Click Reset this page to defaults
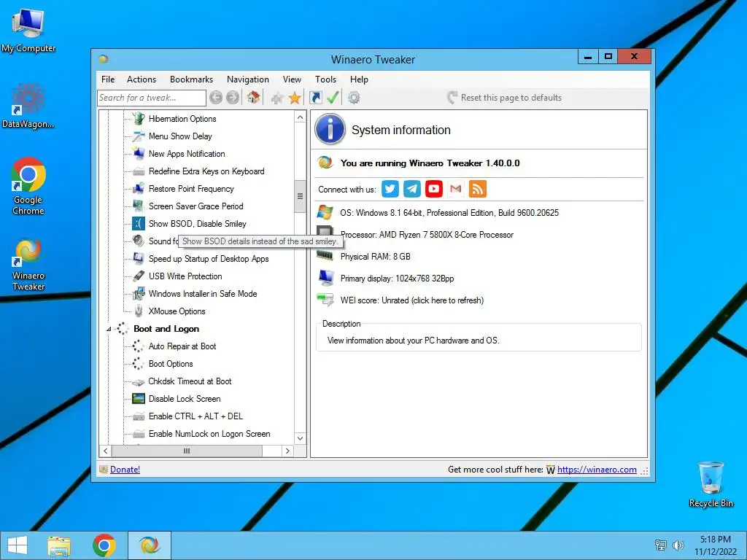The width and height of the screenshot is (747, 560). pos(505,98)
